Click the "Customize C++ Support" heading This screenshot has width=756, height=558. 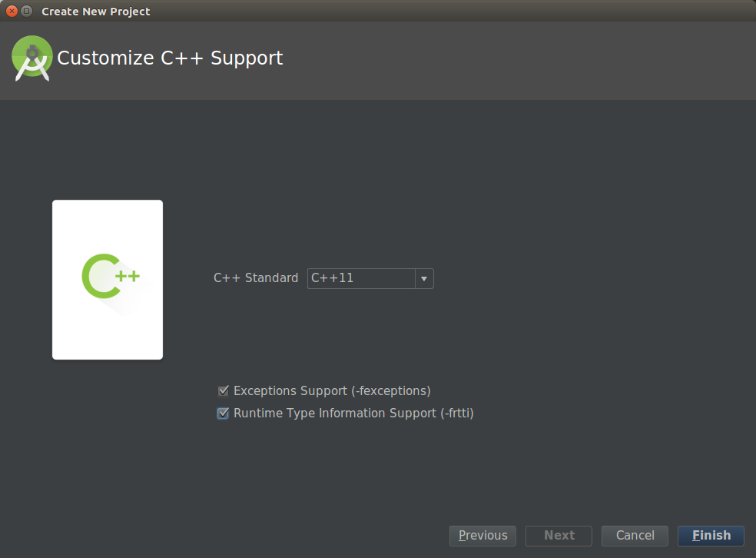click(x=170, y=58)
